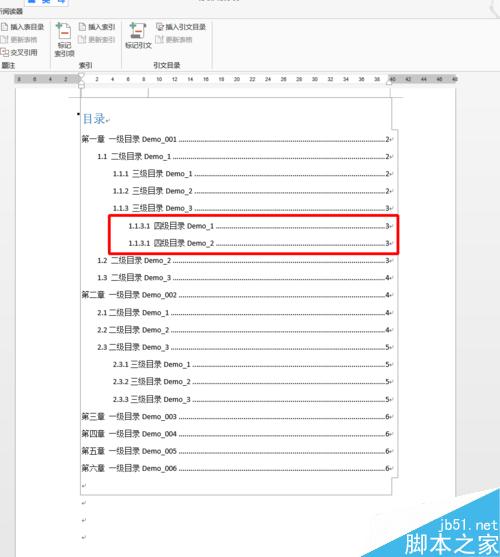500x557 pixels.
Task: Click TOC entry 第五章 一级目录 Demo_005
Action: [x=237, y=451]
